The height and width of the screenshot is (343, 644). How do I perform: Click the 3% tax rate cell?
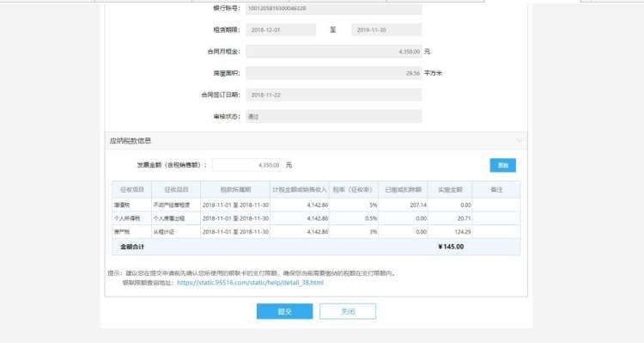(x=354, y=232)
